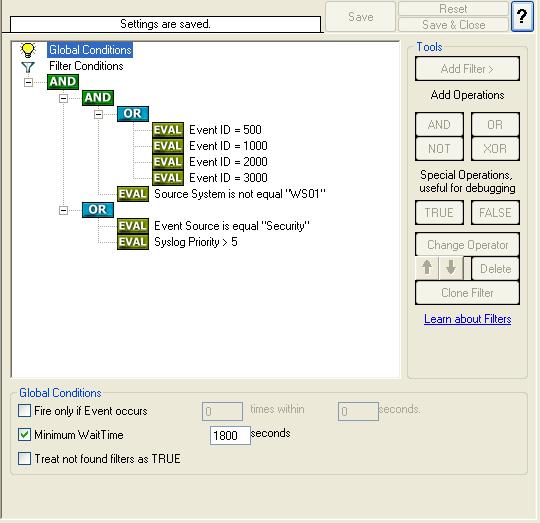This screenshot has width=540, height=523.
Task: Enable Treat not found filters as TRUE
Action: point(24,459)
